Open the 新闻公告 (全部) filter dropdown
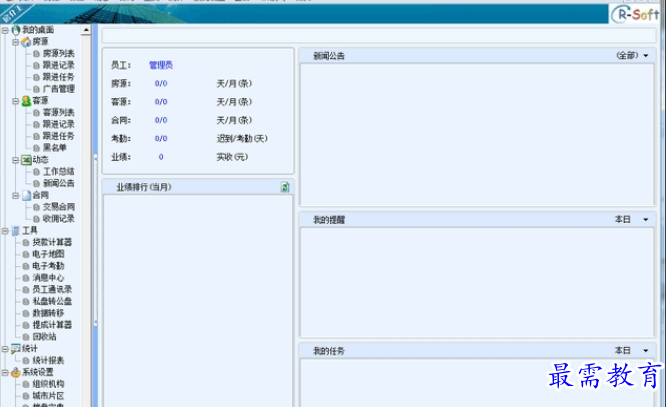This screenshot has height=407, width=670. point(646,56)
